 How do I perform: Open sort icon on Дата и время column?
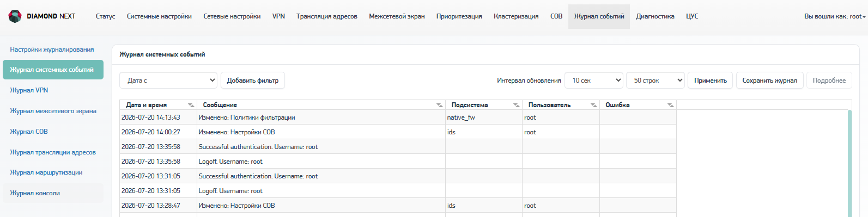191,105
